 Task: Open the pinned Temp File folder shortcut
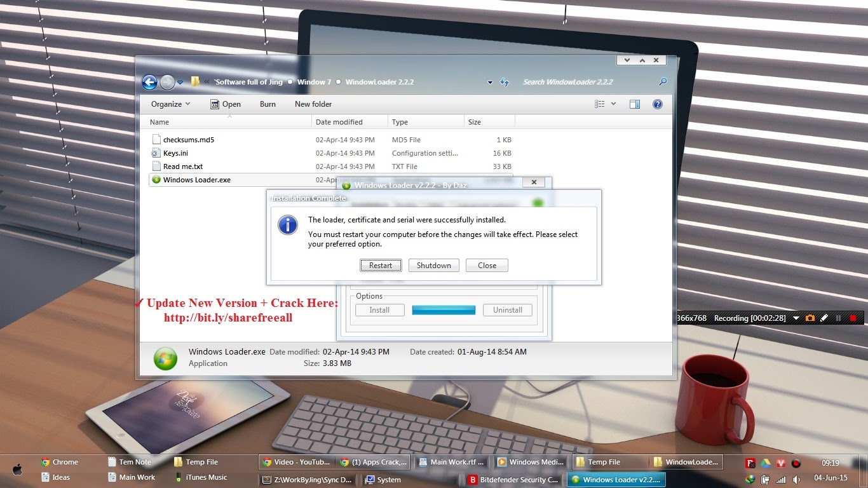point(196,462)
